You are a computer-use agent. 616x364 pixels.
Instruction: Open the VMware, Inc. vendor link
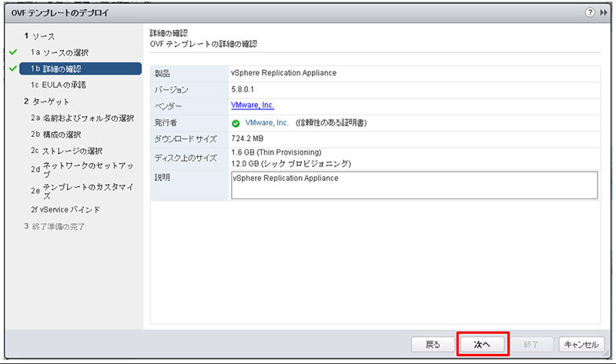click(x=253, y=105)
